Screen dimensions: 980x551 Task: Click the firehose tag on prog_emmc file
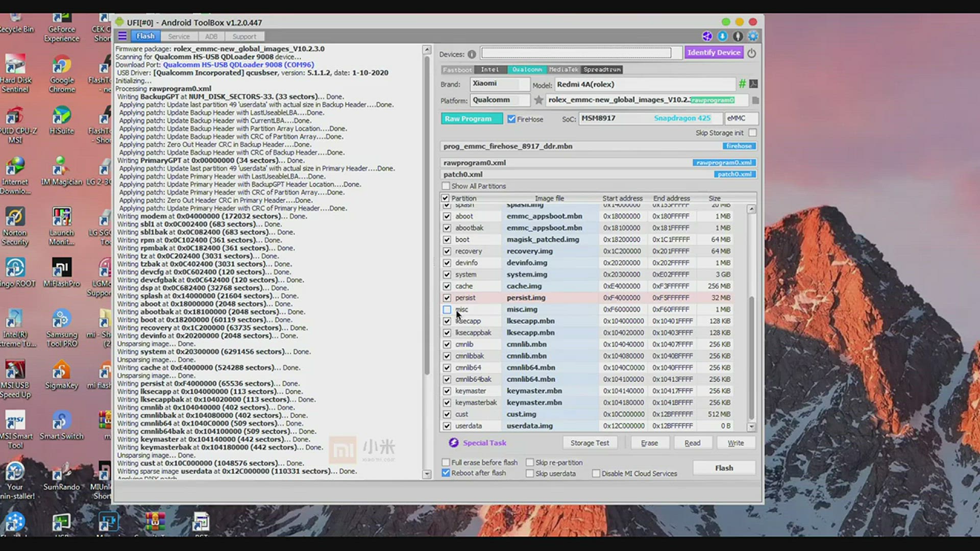coord(739,146)
